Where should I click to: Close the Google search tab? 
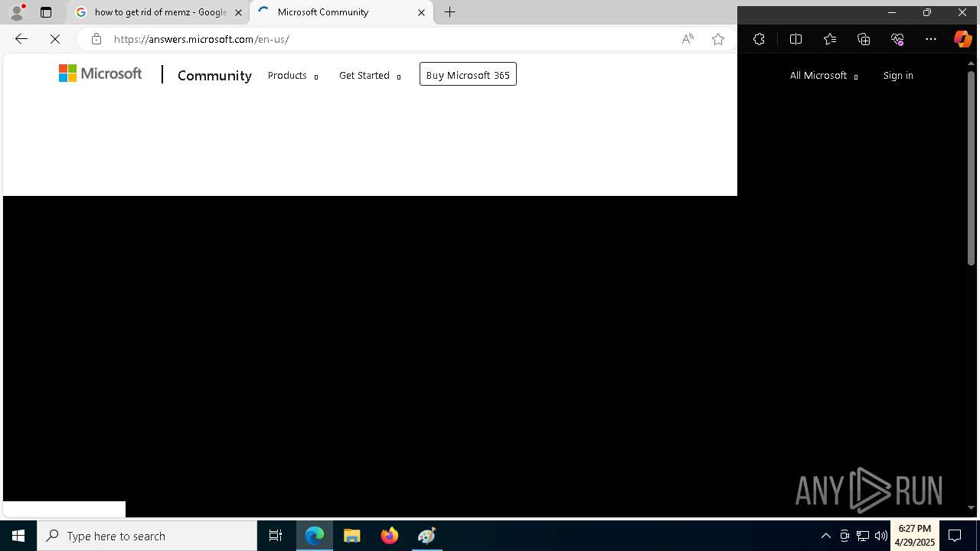click(x=238, y=12)
